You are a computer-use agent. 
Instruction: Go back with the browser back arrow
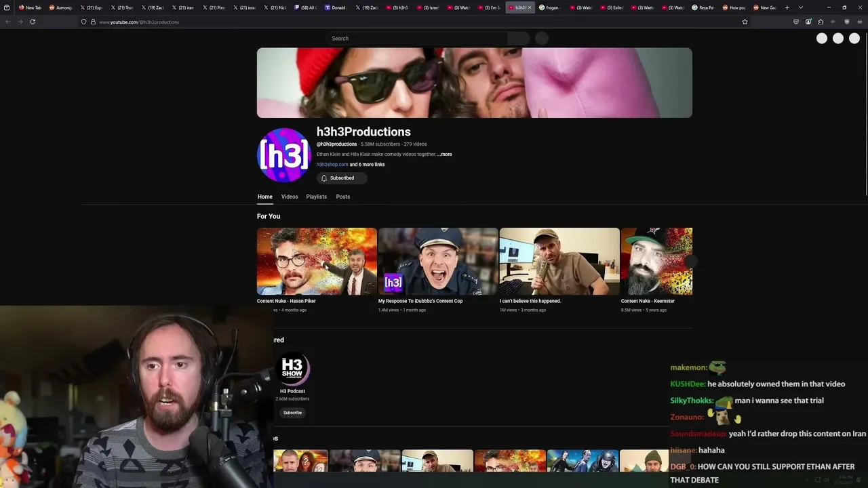tap(8, 22)
